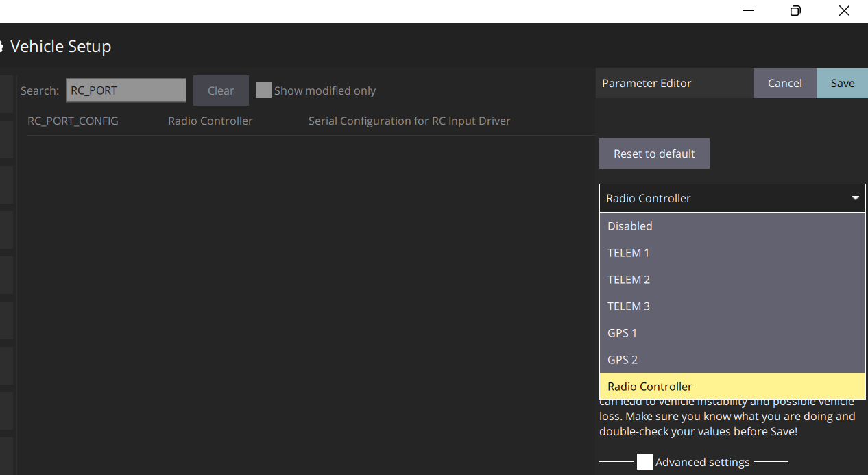Screen dimensions: 868x475
Task: Restore down the application window
Action: 795,11
